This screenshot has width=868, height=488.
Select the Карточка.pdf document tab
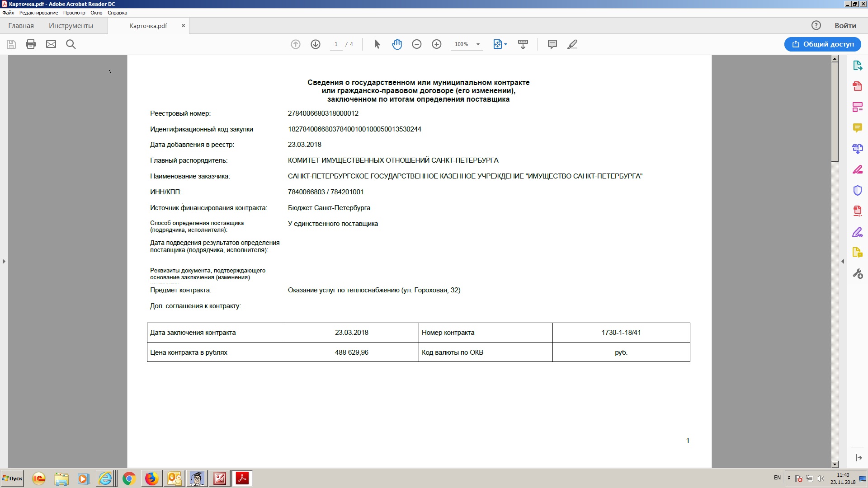(x=148, y=26)
